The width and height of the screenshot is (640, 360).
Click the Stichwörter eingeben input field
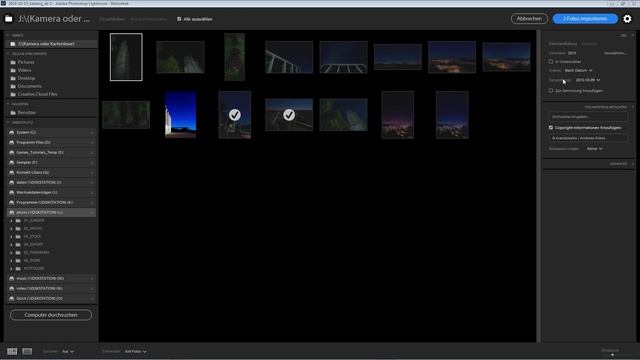click(x=588, y=117)
